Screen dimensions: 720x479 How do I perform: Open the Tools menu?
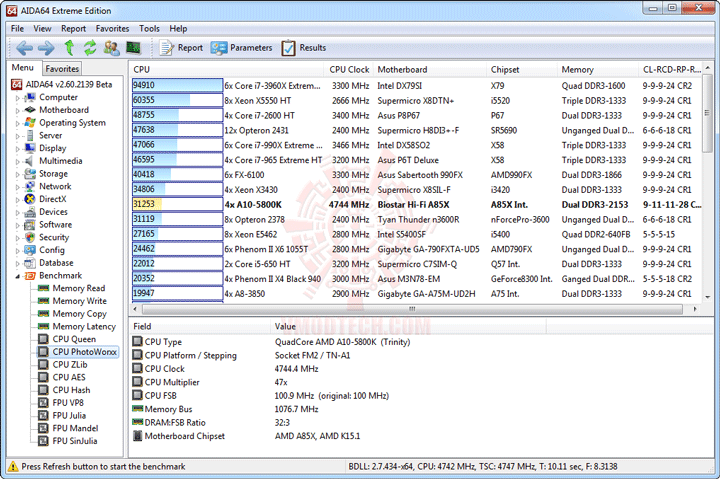(149, 28)
